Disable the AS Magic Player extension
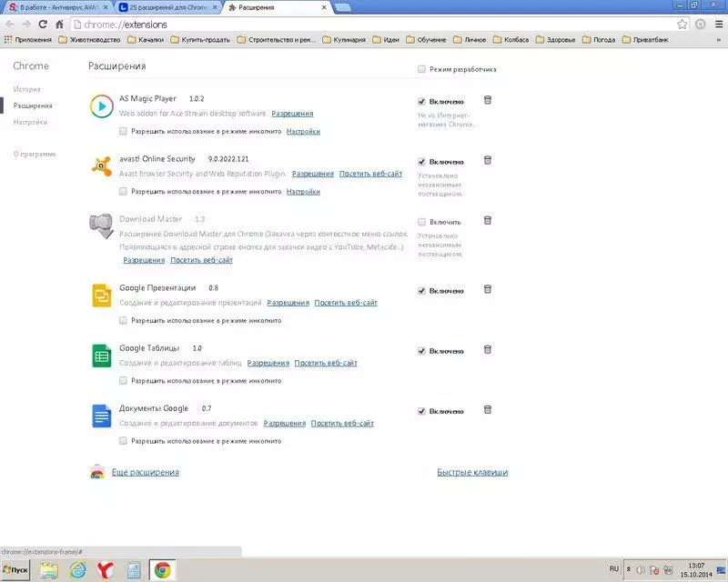 click(x=421, y=101)
